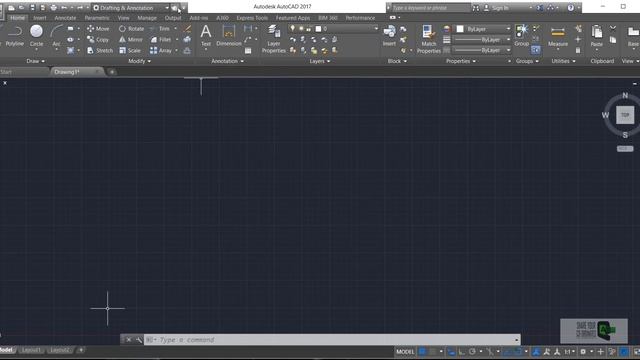Toggle isometric drafting in status bar
Screen dimensions: 640x360
(x=490, y=351)
